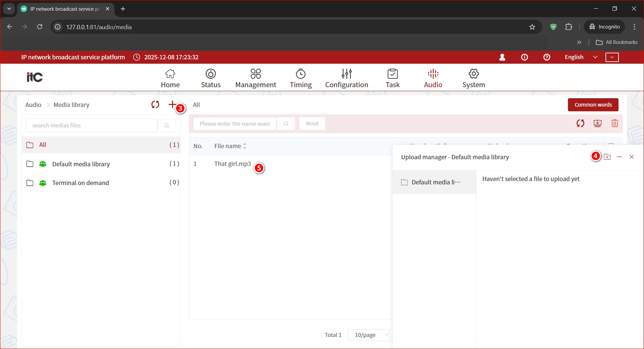Open the Timing menu
The image size is (644, 349).
[301, 78]
